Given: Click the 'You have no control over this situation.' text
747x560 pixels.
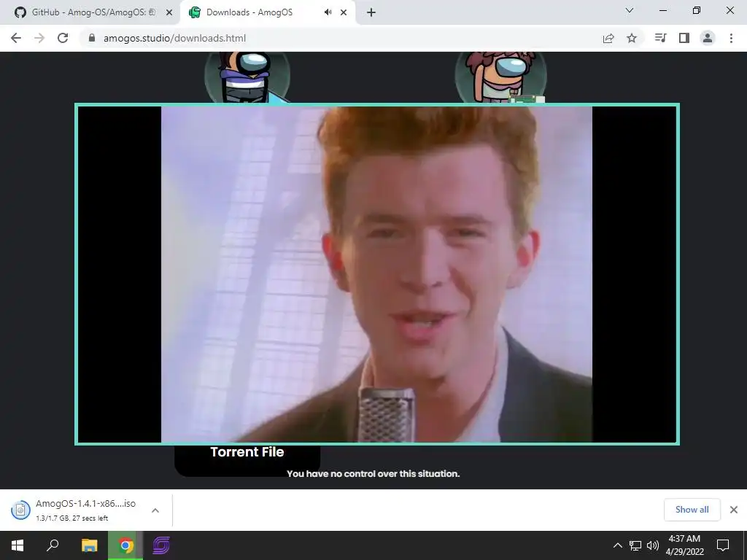Looking at the screenshot, I should [x=373, y=474].
